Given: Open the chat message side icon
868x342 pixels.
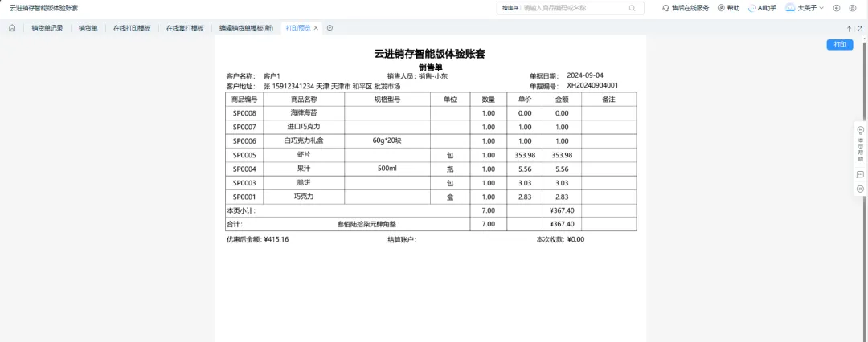Looking at the screenshot, I should (860, 174).
